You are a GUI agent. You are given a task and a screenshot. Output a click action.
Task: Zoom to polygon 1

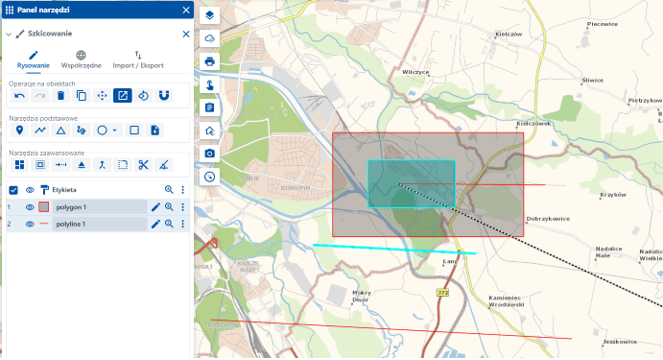[x=169, y=207]
